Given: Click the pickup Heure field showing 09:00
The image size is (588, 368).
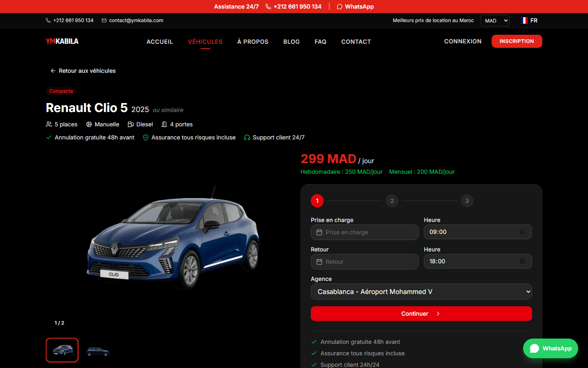Looking at the screenshot, I should [x=478, y=232].
